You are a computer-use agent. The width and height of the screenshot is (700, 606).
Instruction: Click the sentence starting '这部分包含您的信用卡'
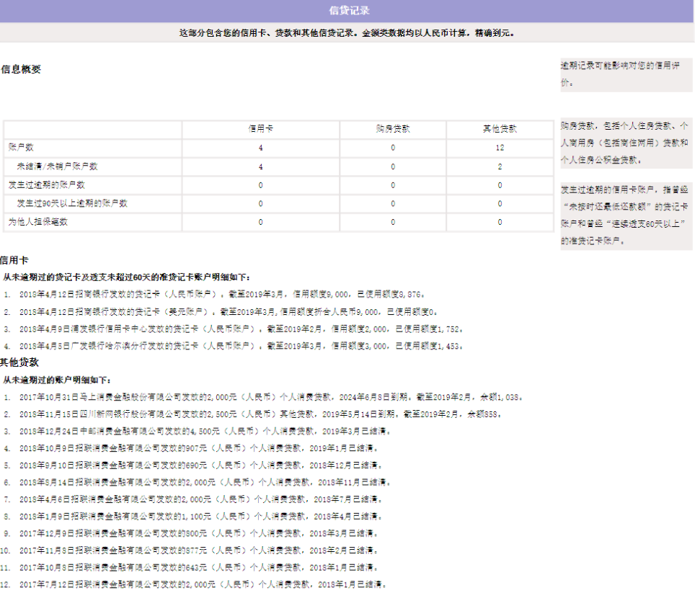[x=347, y=33]
